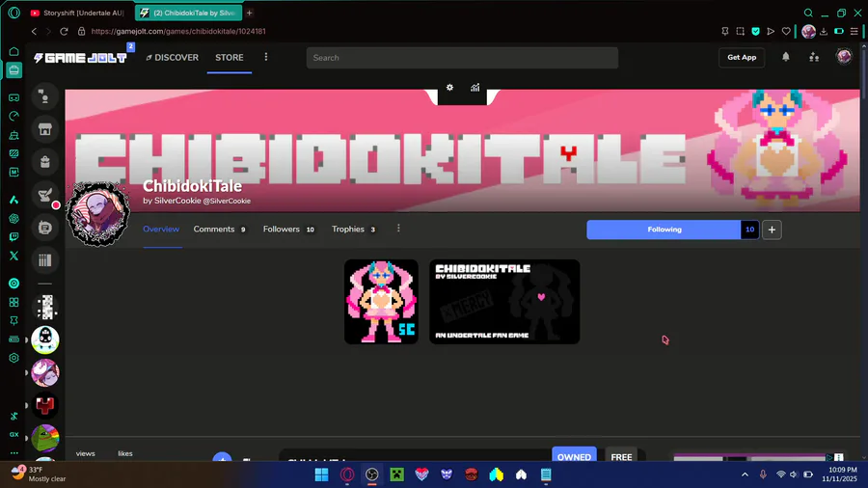This screenshot has width=868, height=488.
Task: Open the SilverCookie developer avatar
Action: [98, 213]
